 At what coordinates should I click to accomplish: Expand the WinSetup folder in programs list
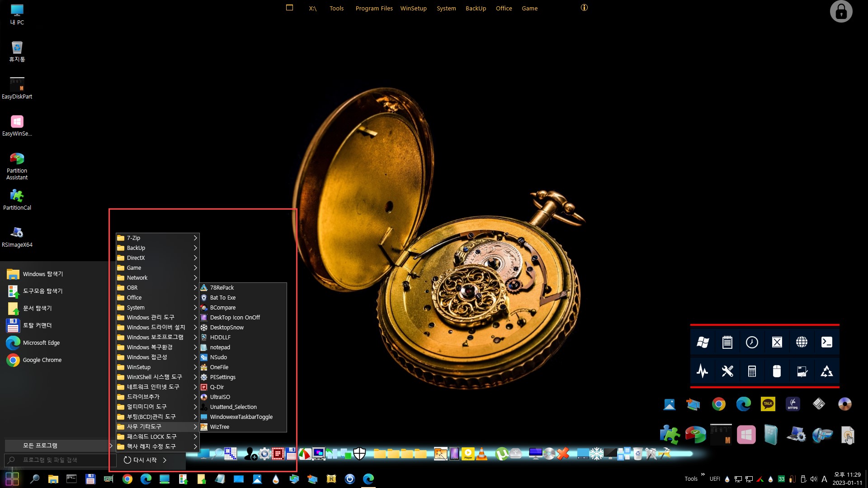[157, 367]
